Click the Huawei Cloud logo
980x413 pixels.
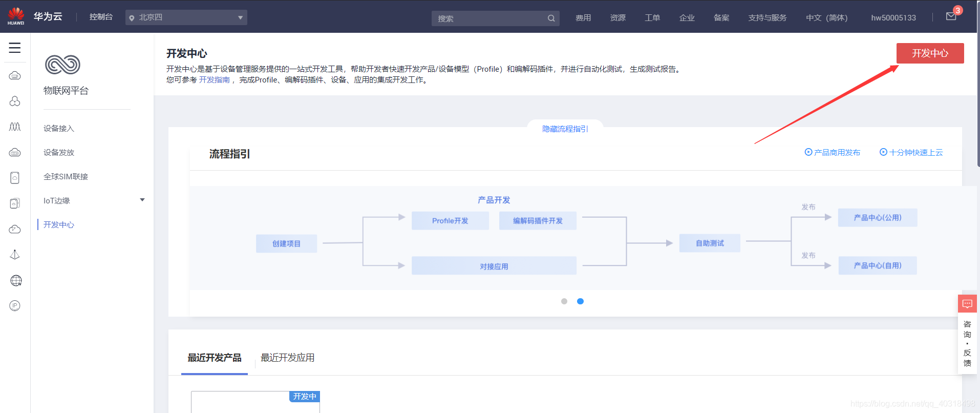(16, 16)
